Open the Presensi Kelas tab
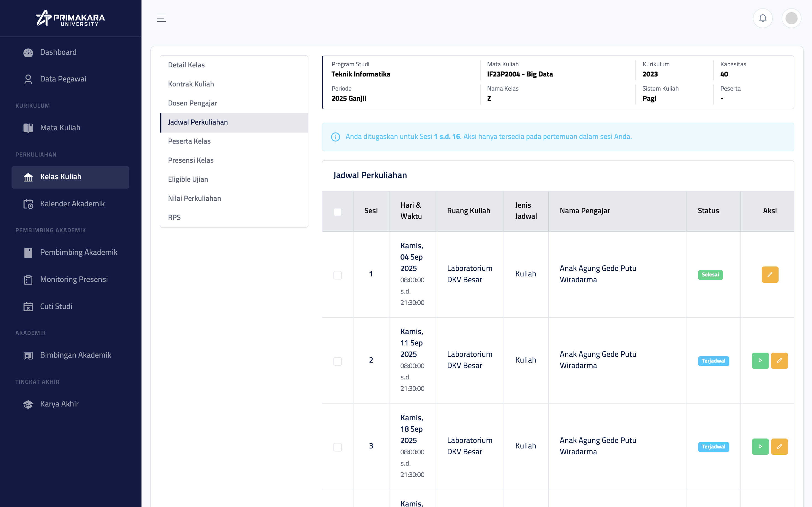Image resolution: width=812 pixels, height=507 pixels. coord(234,161)
